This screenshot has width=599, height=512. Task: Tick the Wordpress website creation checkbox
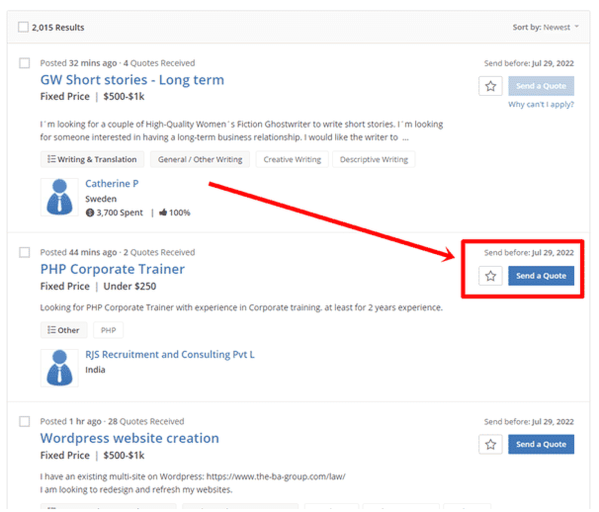24,421
